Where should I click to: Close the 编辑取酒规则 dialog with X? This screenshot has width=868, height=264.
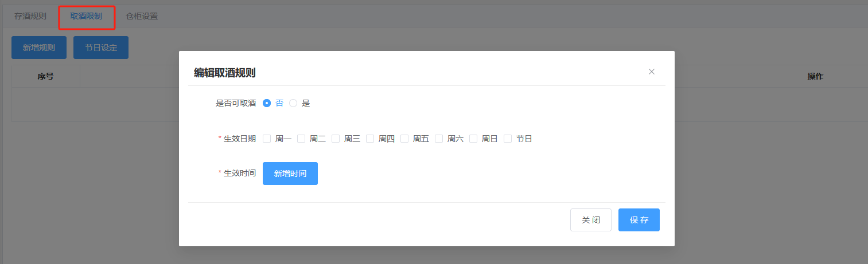651,72
